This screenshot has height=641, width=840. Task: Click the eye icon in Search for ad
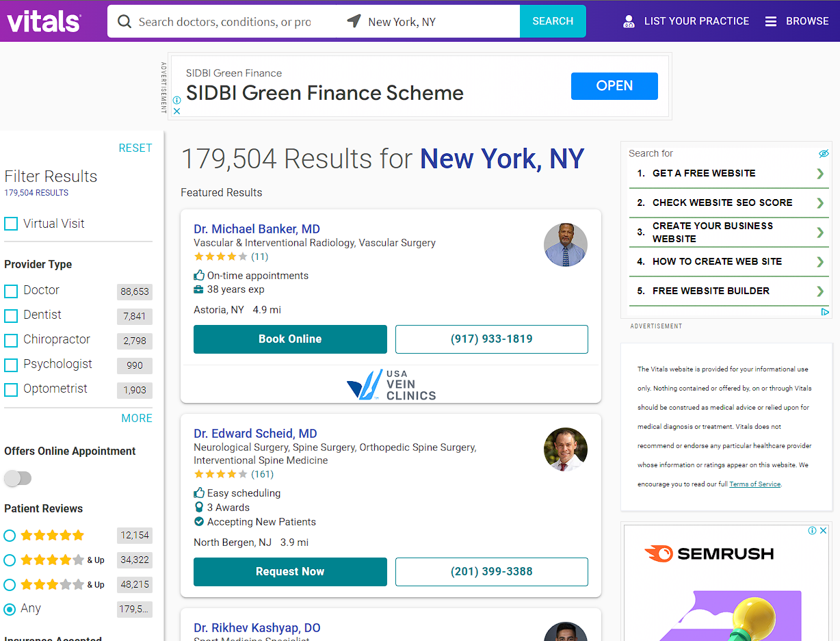coord(824,153)
